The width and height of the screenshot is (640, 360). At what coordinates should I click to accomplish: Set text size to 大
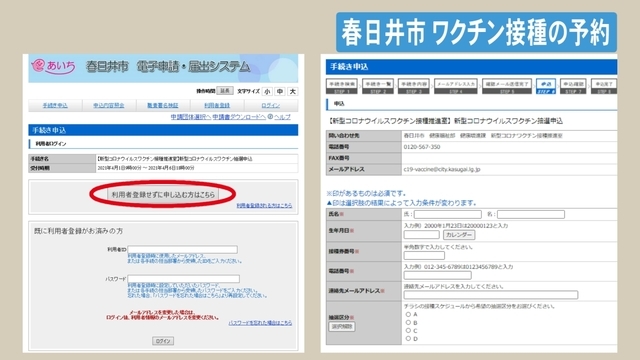click(x=292, y=91)
